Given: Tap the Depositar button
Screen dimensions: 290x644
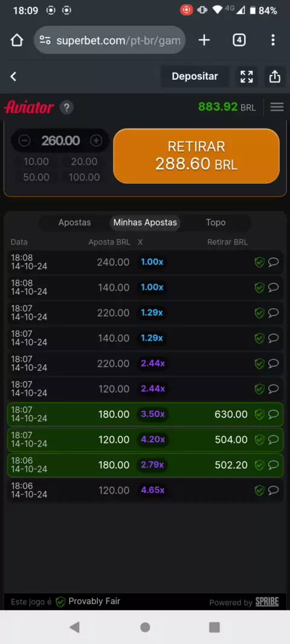Looking at the screenshot, I should coord(195,76).
